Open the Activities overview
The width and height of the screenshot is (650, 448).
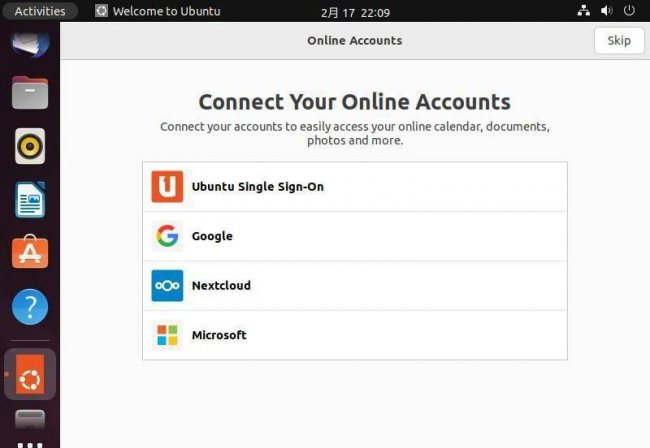40,11
